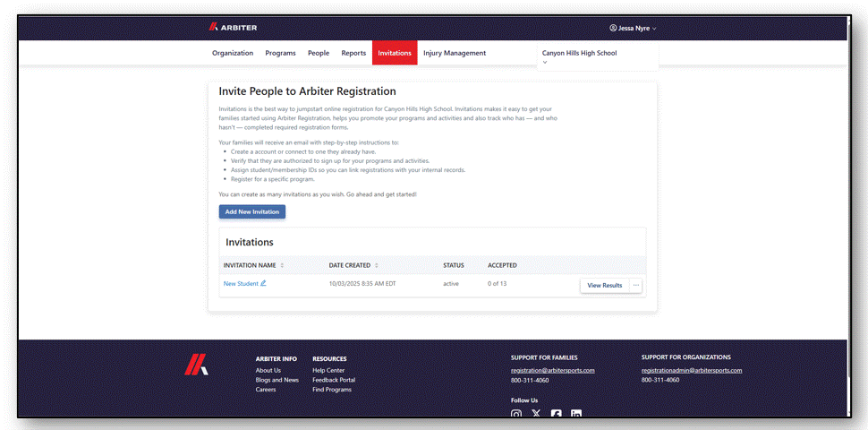
Task: Click the Arbiter logo in header
Action: (233, 27)
